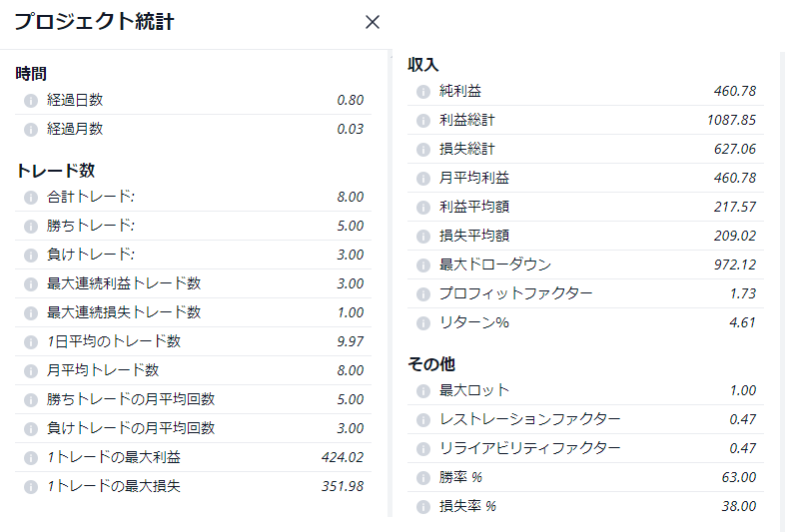The height and width of the screenshot is (532, 788).
Task: Click info icon beside 最大連続利益トレード数
Action: (31, 283)
